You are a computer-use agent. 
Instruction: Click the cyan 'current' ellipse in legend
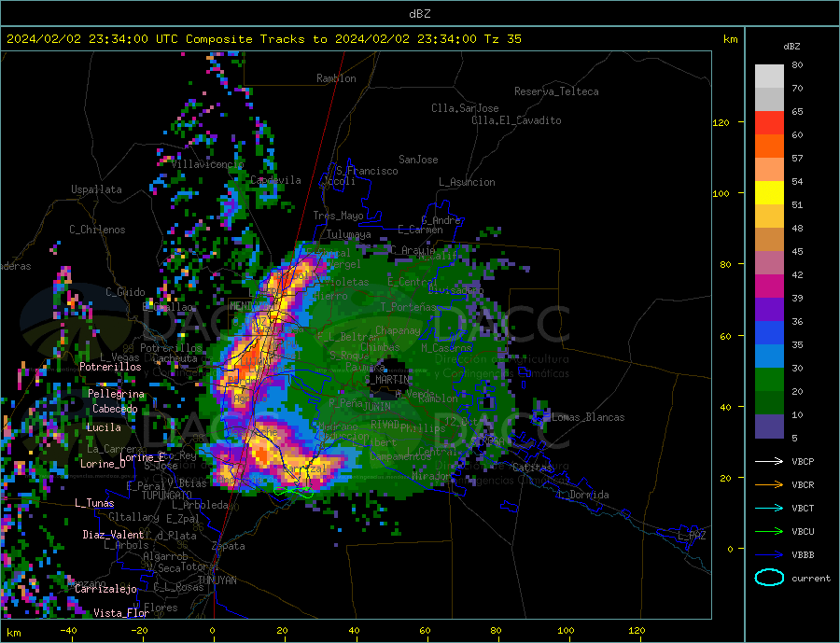coord(769,578)
